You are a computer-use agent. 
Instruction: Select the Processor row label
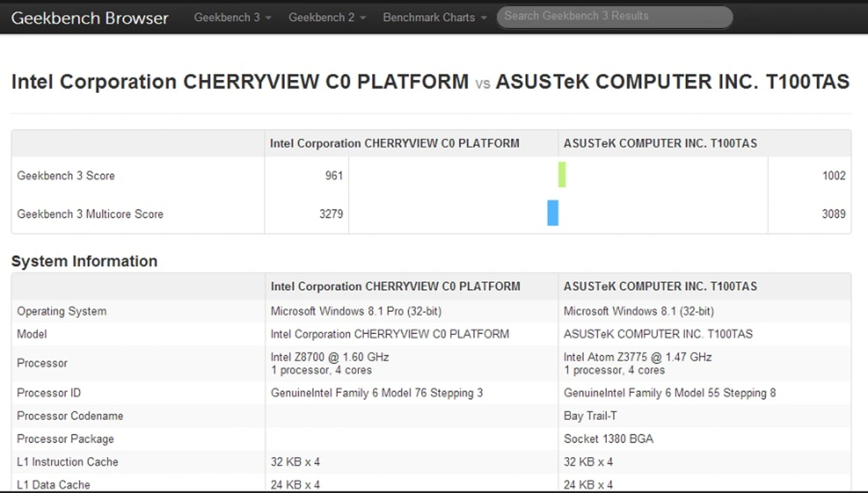click(x=42, y=363)
